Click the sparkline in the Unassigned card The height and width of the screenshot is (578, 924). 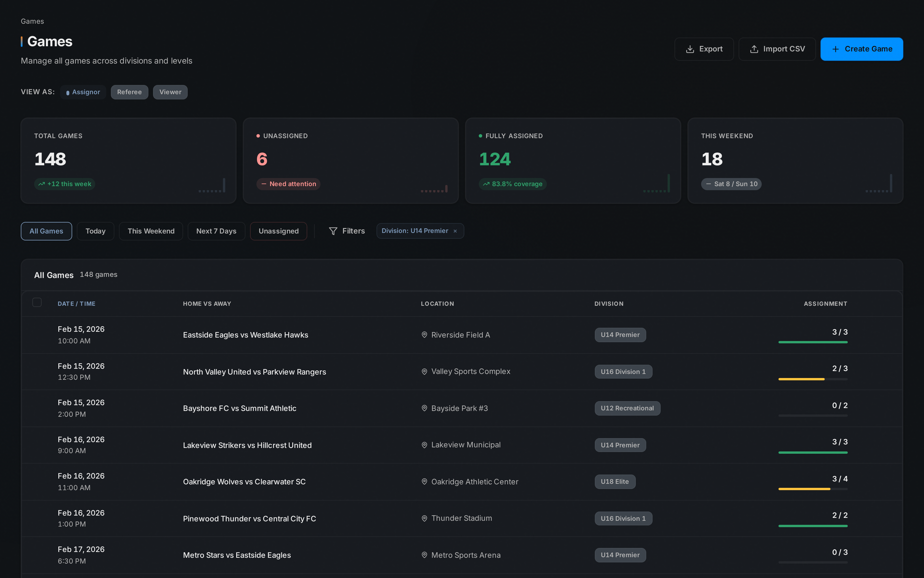point(434,188)
